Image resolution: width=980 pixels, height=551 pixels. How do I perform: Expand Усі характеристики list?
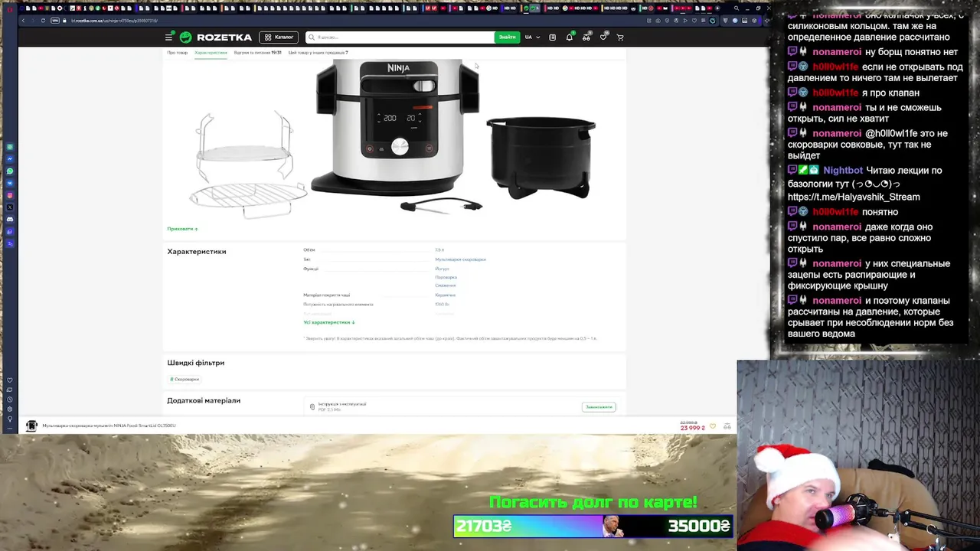tap(329, 322)
